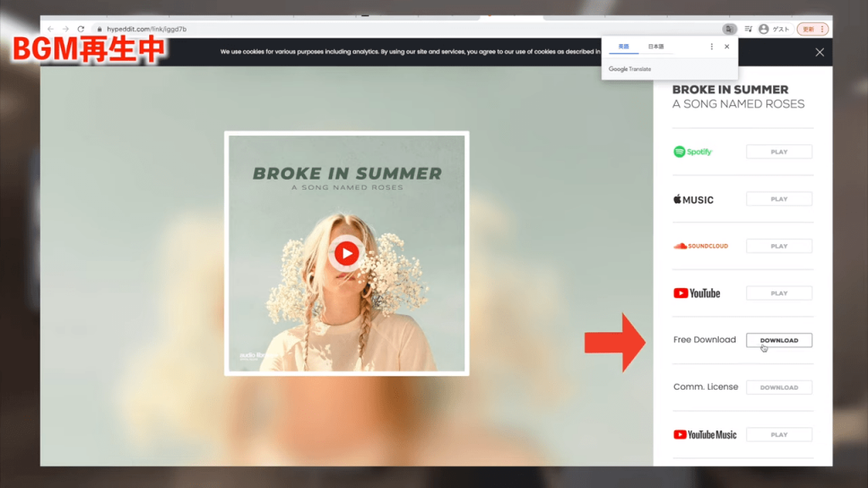Click the 'A SONG NAMED ROSES' sidebar subtitle

coord(738,104)
